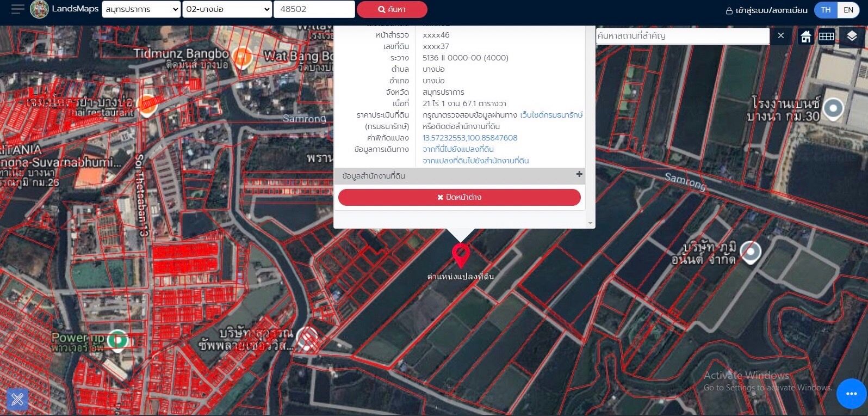Click the ปิดหน้าต่าง close window button
The width and height of the screenshot is (868, 416).
(460, 197)
